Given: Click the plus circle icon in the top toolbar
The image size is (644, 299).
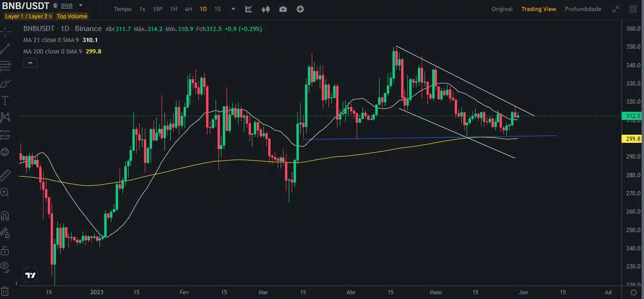Looking at the screenshot, I should click(300, 9).
